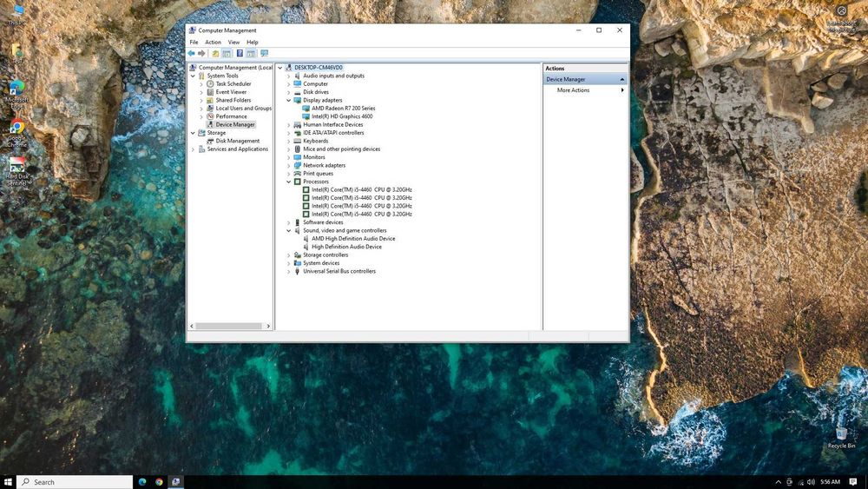Open the notification center icon
Viewport: 868px width, 489px height.
coord(853,482)
